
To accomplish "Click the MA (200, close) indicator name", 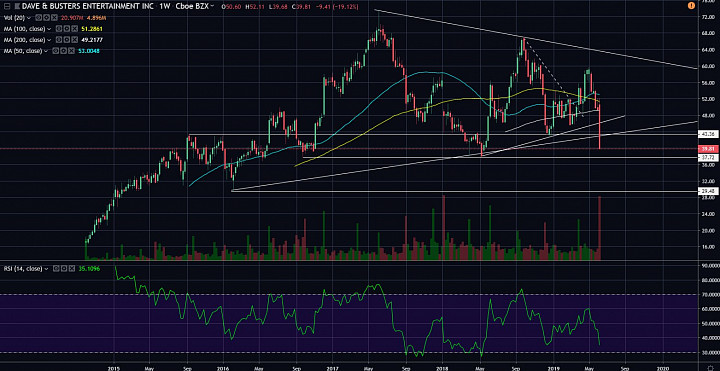I will click(24, 40).
